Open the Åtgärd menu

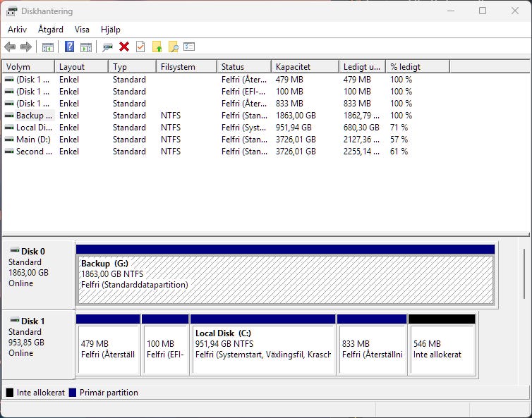tap(51, 30)
